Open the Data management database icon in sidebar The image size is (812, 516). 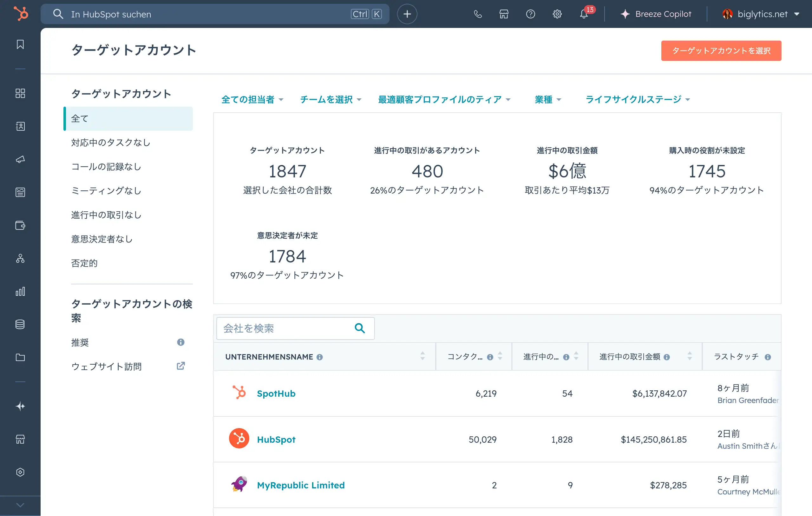pyautogui.click(x=20, y=324)
